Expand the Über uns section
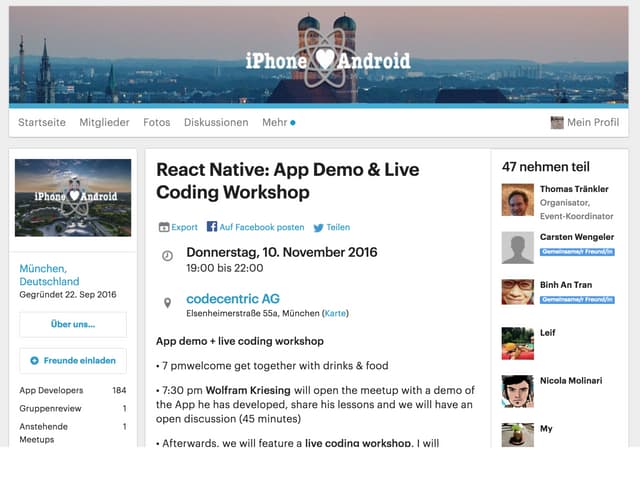The image size is (640, 480). click(x=73, y=324)
